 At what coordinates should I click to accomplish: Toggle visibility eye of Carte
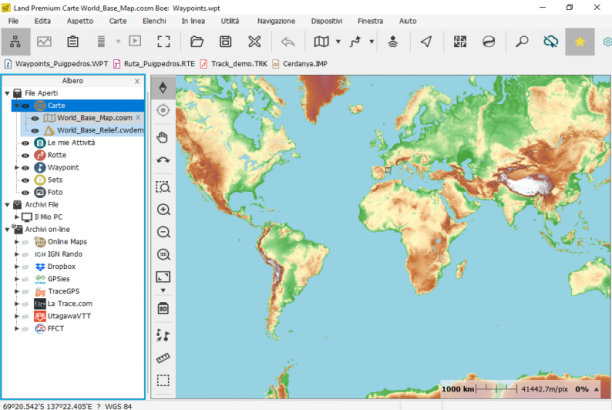25,106
